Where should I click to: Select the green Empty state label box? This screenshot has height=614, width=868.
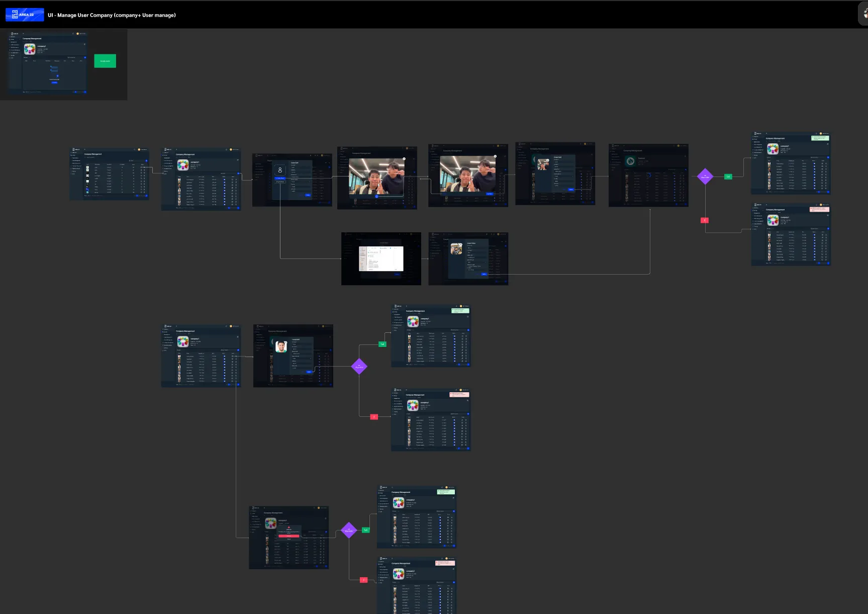coord(105,61)
